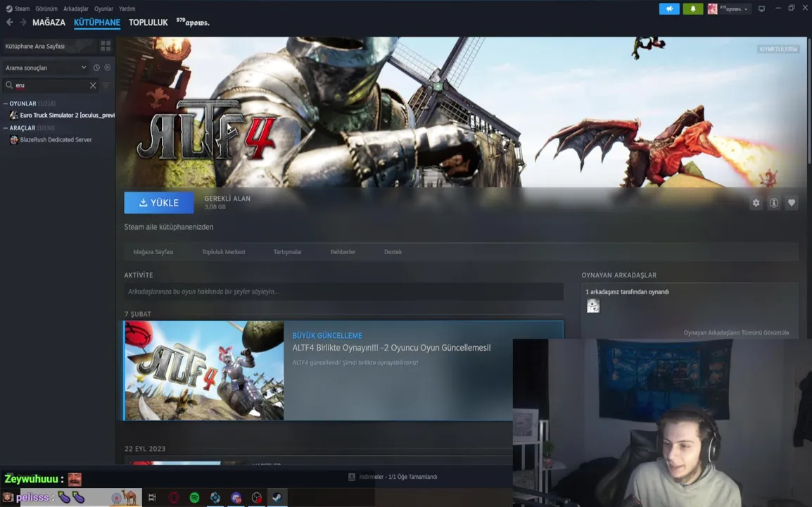Open the Görünüm menu
Image resolution: width=812 pixels, height=507 pixels.
coord(46,9)
